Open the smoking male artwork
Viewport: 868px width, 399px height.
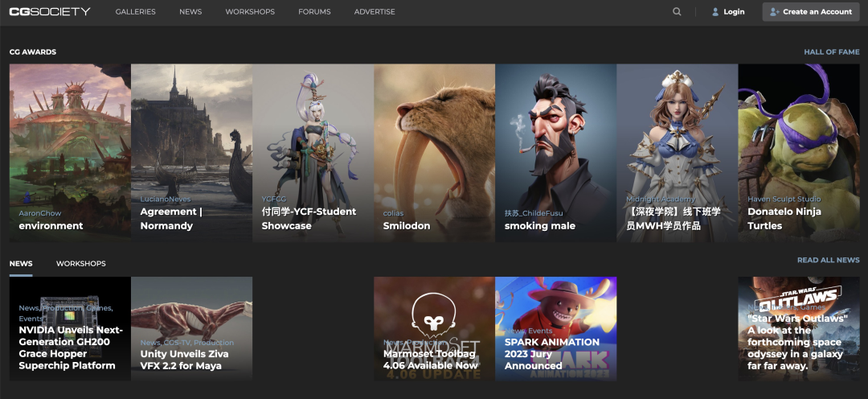point(556,153)
